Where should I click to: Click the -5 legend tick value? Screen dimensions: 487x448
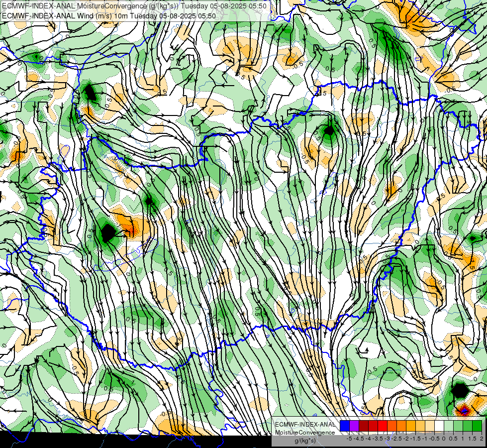click(349, 439)
